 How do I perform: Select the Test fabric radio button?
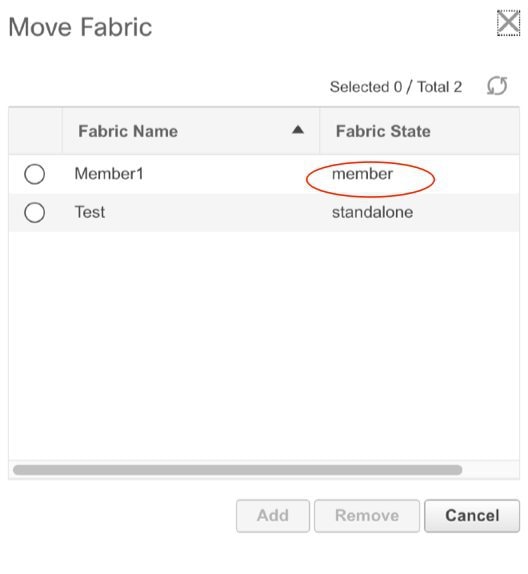click(34, 212)
